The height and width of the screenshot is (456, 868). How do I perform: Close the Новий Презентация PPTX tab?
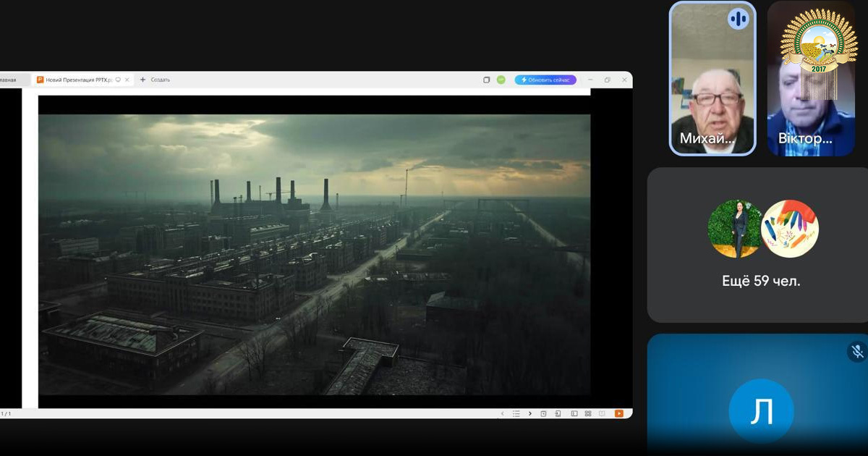(x=127, y=80)
